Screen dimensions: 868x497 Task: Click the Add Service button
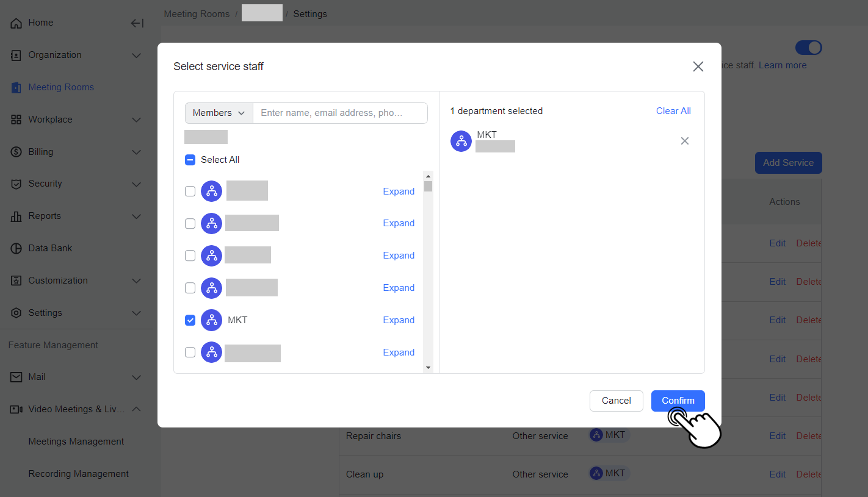(x=789, y=163)
